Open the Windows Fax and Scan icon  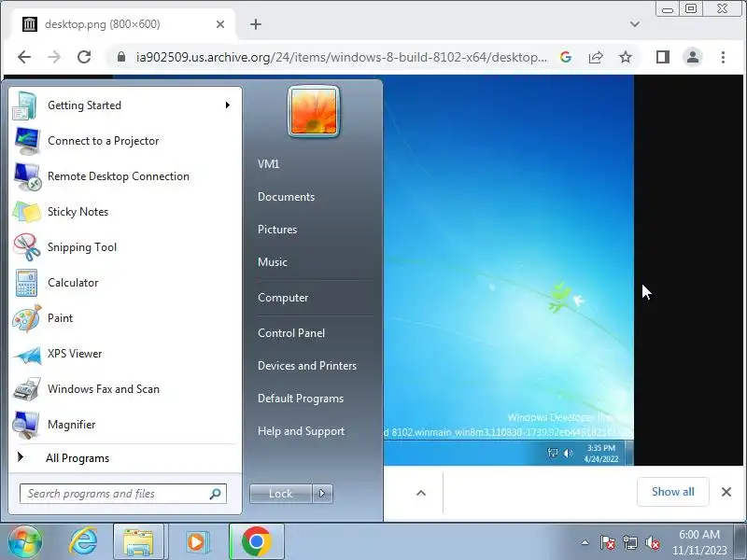point(27,389)
